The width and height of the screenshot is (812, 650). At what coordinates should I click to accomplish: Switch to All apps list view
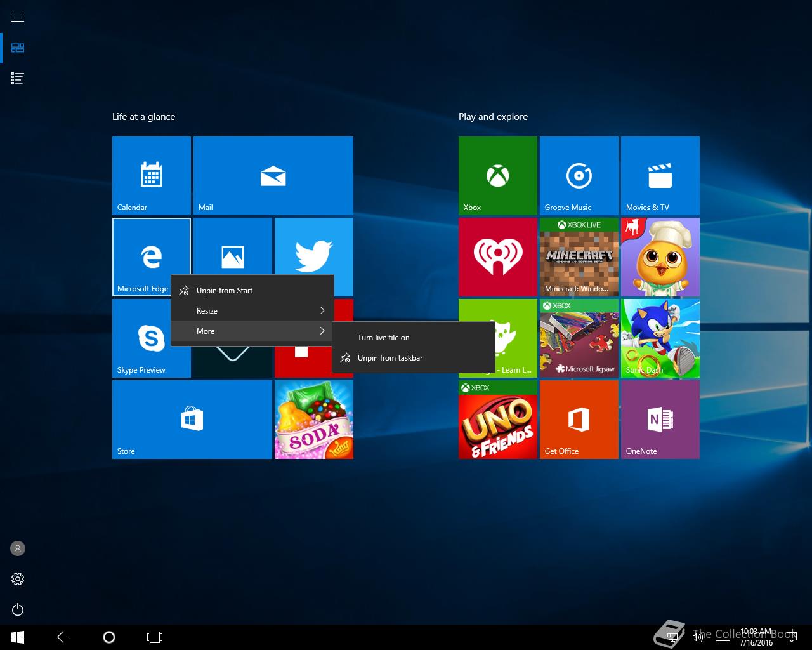pos(18,79)
